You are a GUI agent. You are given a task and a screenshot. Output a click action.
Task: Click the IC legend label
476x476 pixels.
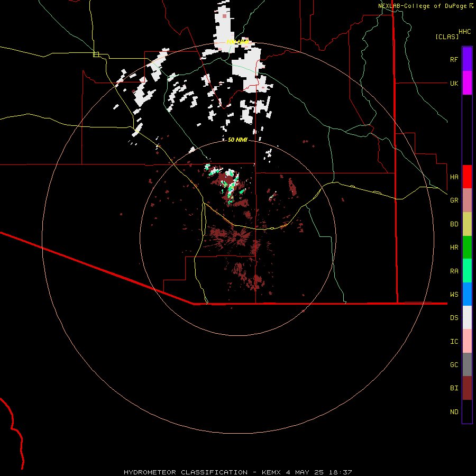[454, 342]
